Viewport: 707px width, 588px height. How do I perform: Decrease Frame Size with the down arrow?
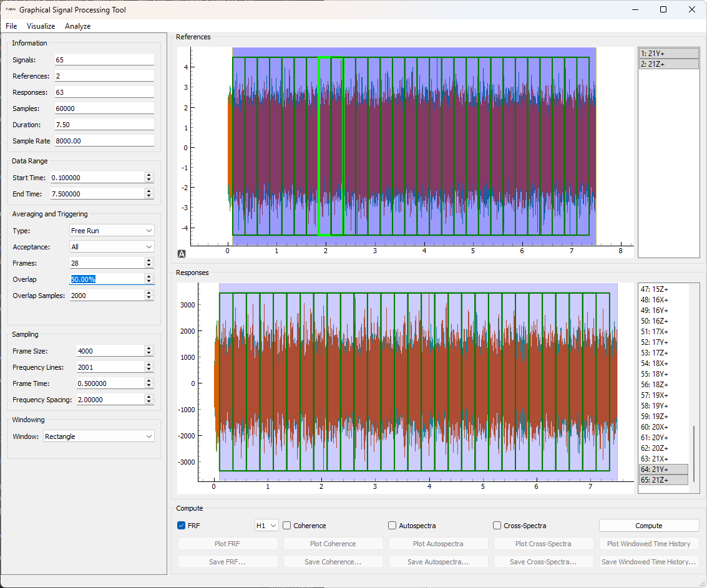pyautogui.click(x=149, y=354)
